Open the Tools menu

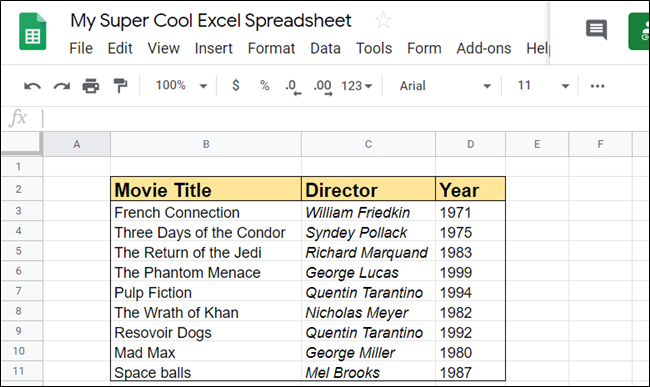(374, 48)
